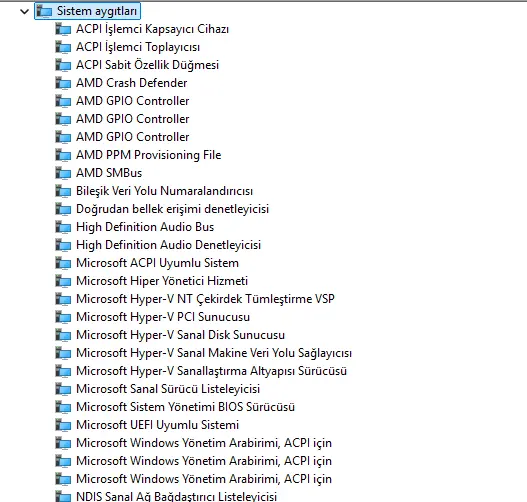
Task: Select AMD Crash Defender
Action: [x=131, y=83]
